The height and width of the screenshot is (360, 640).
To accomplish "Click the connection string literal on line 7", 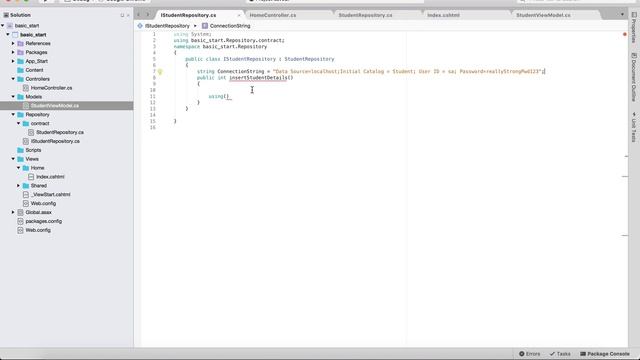I will 407,71.
